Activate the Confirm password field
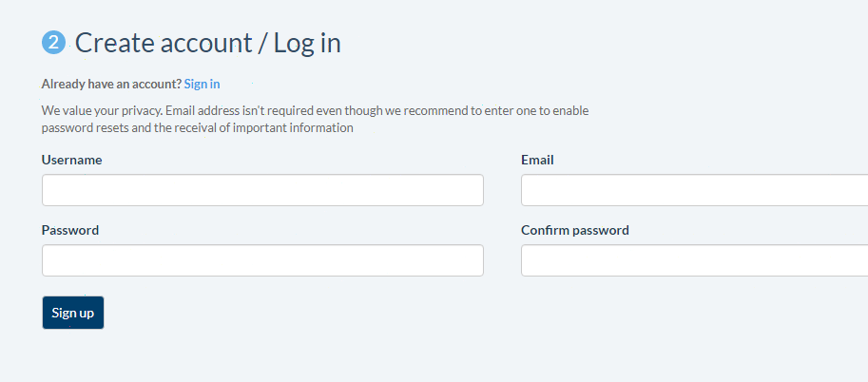 pyautogui.click(x=694, y=260)
